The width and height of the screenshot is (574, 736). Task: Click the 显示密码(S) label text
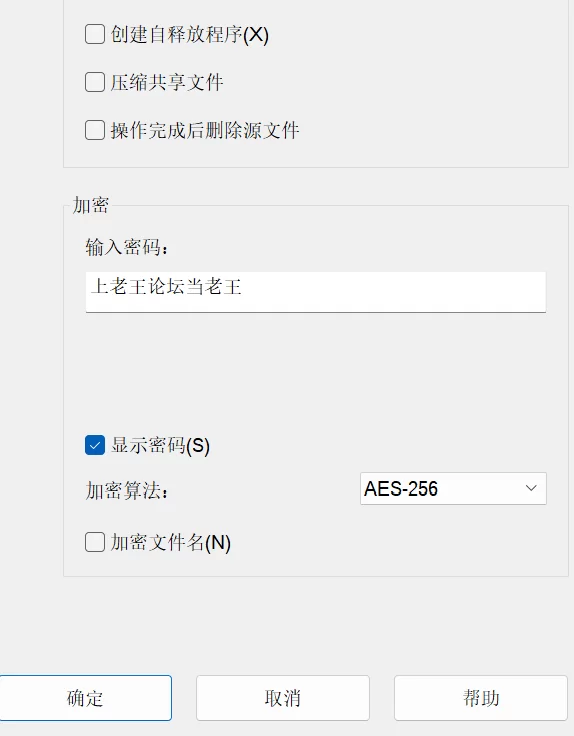tap(160, 445)
